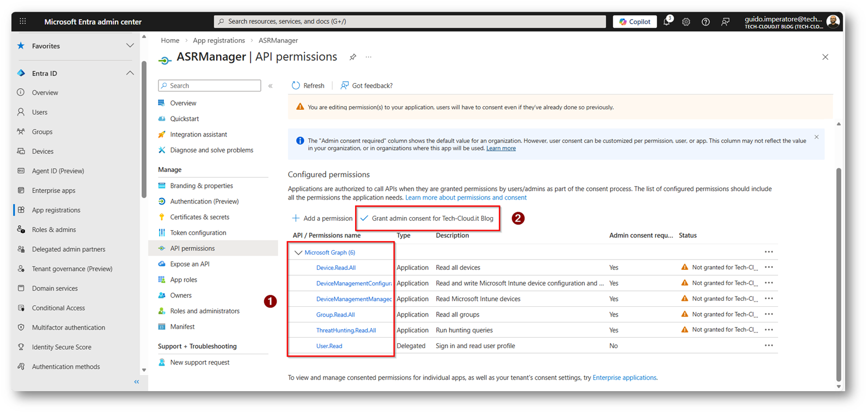Viewport: 868px width, 414px height.
Task: Grant admin consent for Tech-Cloud.it Blog
Action: (427, 218)
